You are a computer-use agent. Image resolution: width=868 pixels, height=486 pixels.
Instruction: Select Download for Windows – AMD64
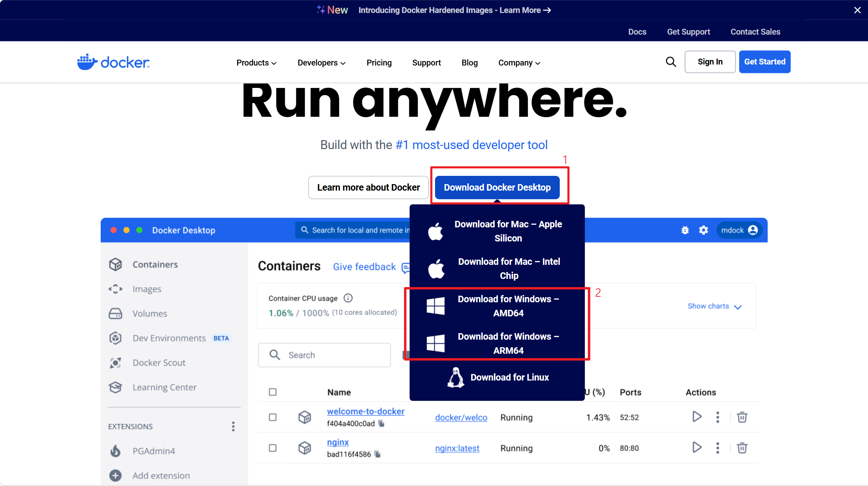pos(497,306)
